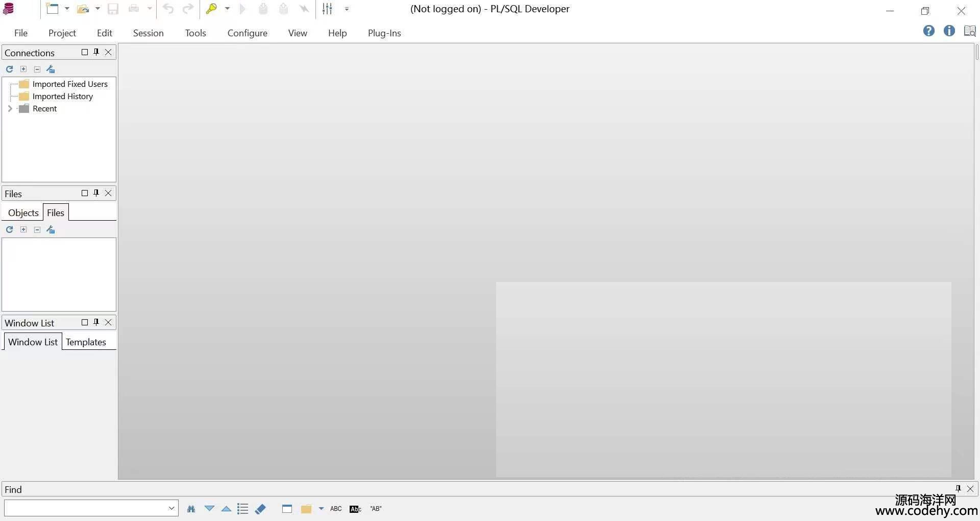The image size is (980, 521).
Task: Refresh the Files panel
Action: 9,229
